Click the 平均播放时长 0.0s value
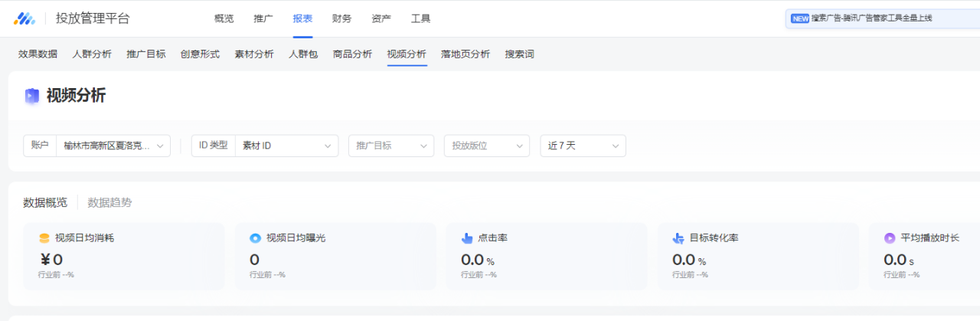The width and height of the screenshot is (980, 321). (x=899, y=260)
